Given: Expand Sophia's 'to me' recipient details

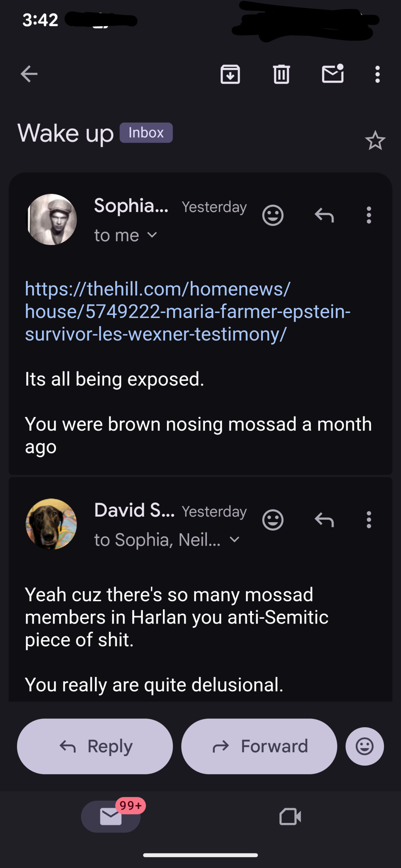Looking at the screenshot, I should click(152, 235).
